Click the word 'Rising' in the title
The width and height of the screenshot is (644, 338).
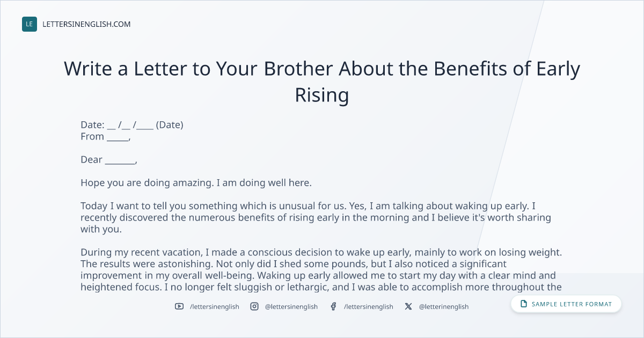tap(322, 95)
